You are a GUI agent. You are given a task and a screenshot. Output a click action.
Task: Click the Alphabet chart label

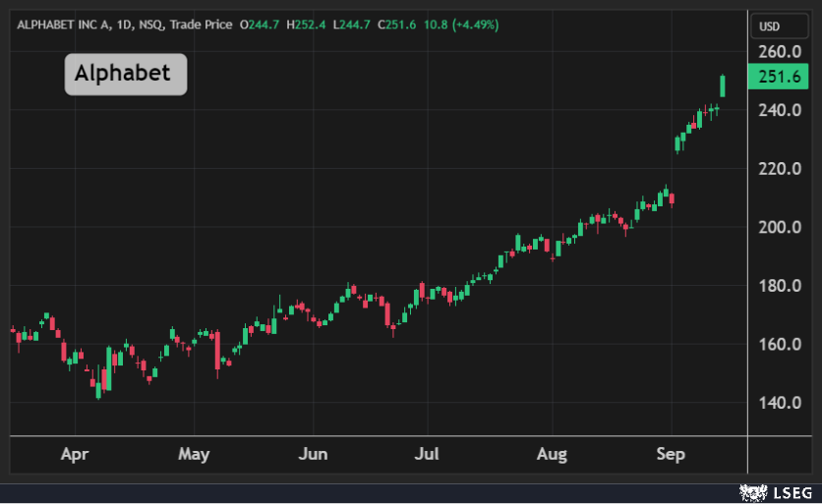click(125, 74)
